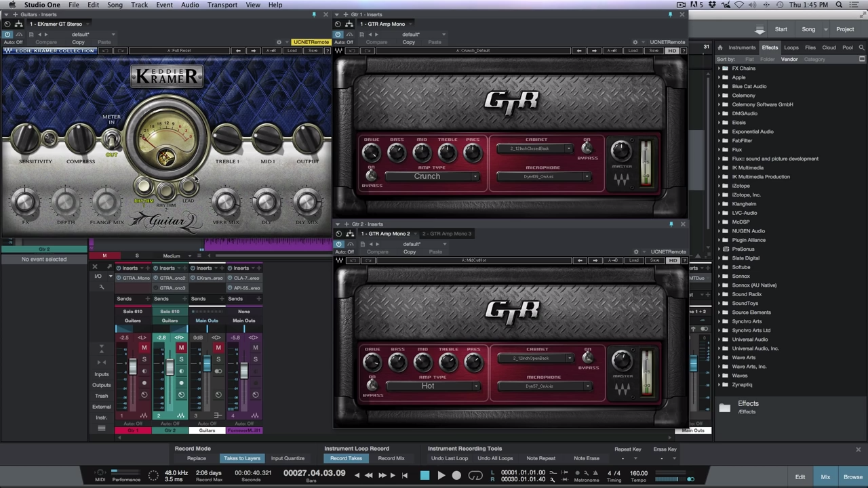Toggle inserts power on Gtr 1 channel

pyautogui.click(x=118, y=268)
